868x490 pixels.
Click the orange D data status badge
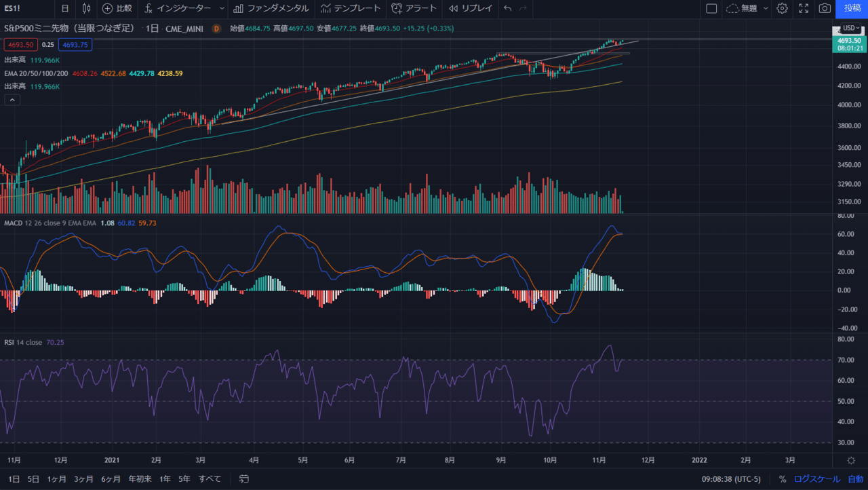tap(216, 29)
